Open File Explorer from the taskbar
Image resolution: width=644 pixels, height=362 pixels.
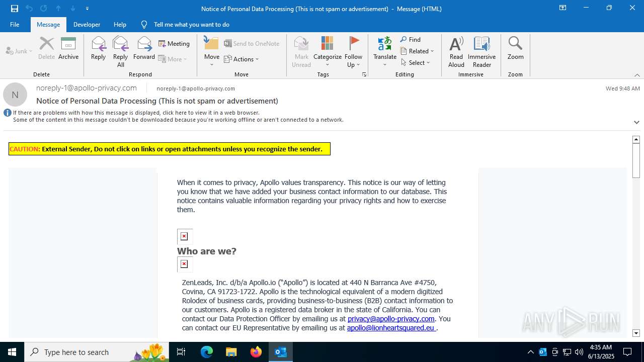tap(231, 352)
